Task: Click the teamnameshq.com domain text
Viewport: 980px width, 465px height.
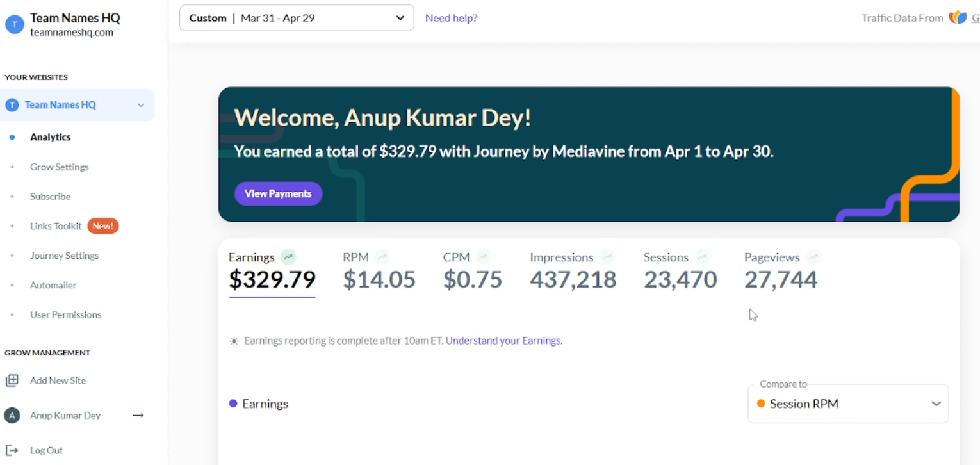Action: point(72,33)
